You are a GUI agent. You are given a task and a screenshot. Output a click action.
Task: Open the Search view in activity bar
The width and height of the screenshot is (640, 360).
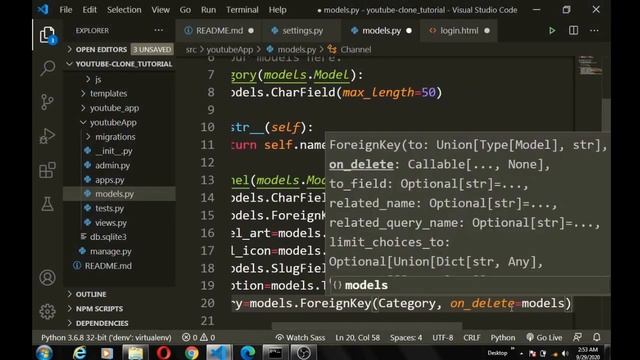(47, 68)
